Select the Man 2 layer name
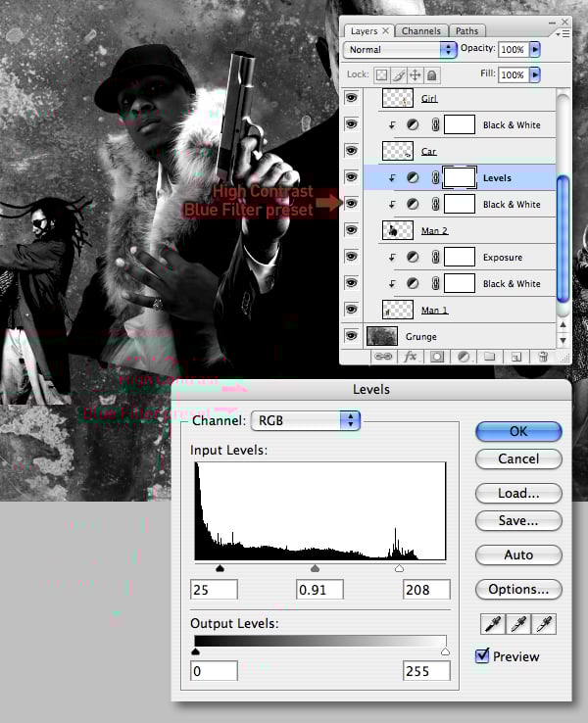 pos(434,231)
